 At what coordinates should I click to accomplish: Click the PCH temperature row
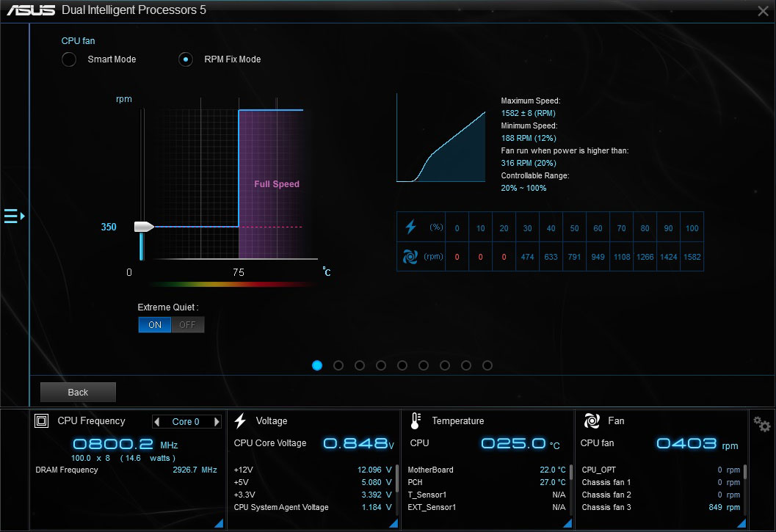487,482
